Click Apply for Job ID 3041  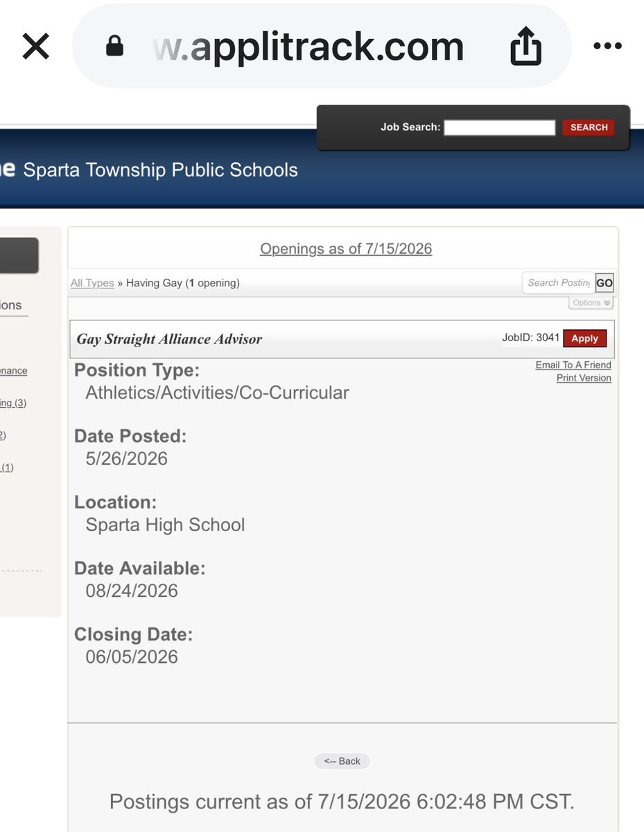584,338
